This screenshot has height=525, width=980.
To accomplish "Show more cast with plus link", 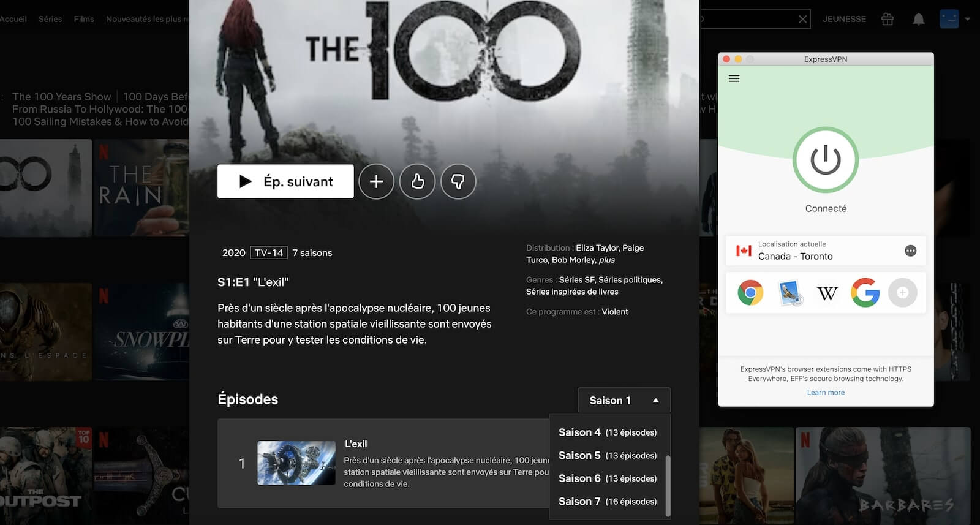I will 607,260.
